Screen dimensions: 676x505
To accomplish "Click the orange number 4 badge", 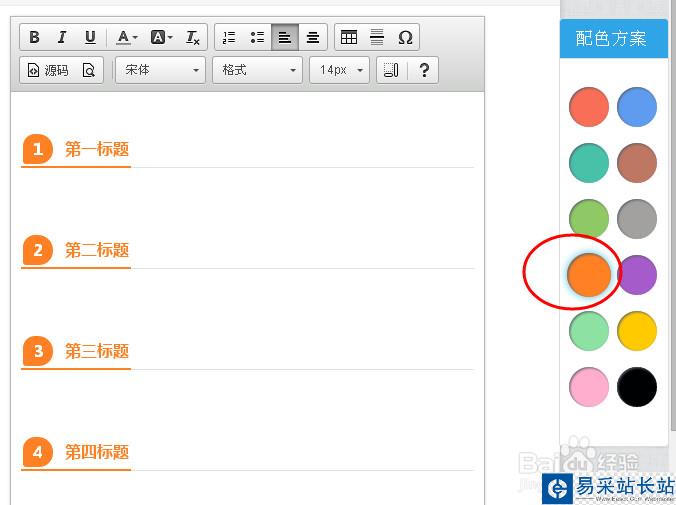I will point(38,452).
